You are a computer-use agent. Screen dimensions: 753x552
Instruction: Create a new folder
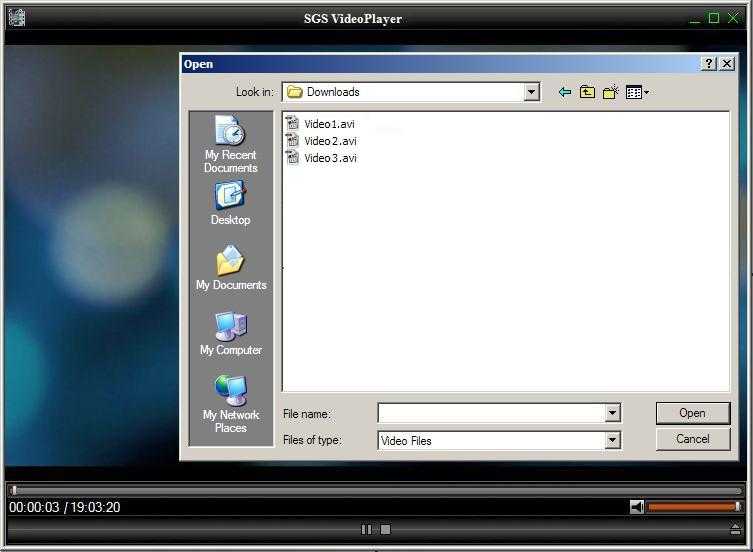pyautogui.click(x=610, y=92)
